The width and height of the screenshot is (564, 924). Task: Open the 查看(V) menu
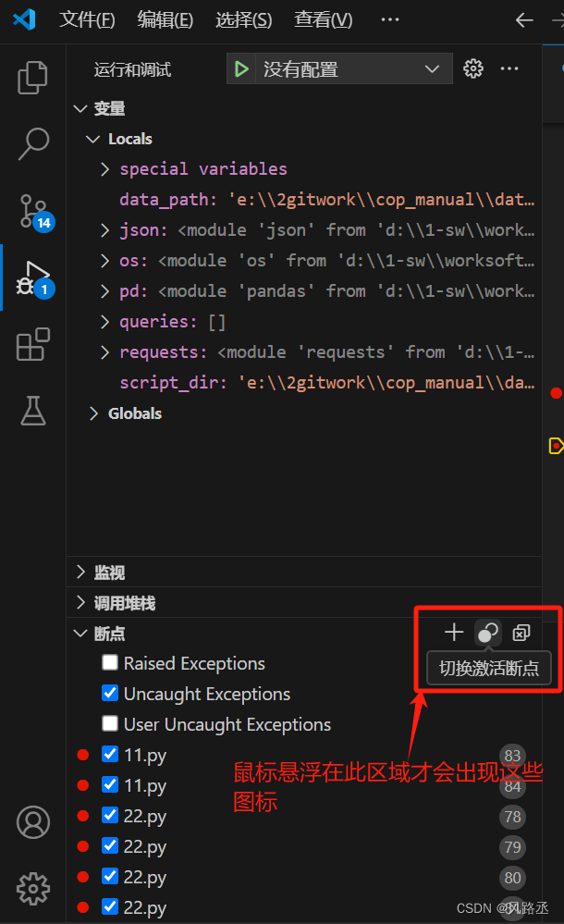tap(323, 20)
